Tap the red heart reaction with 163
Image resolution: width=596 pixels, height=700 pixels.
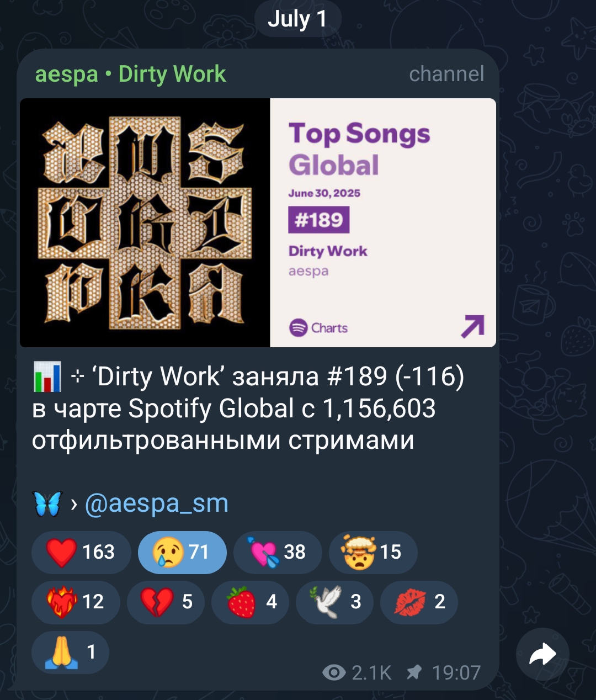point(81,552)
